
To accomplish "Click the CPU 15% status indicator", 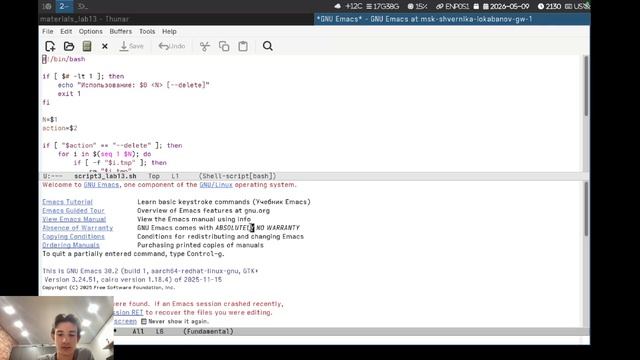I will click(x=417, y=6).
